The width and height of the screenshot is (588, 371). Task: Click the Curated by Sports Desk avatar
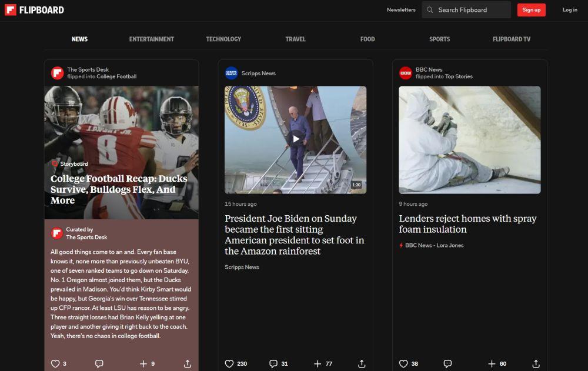click(56, 233)
